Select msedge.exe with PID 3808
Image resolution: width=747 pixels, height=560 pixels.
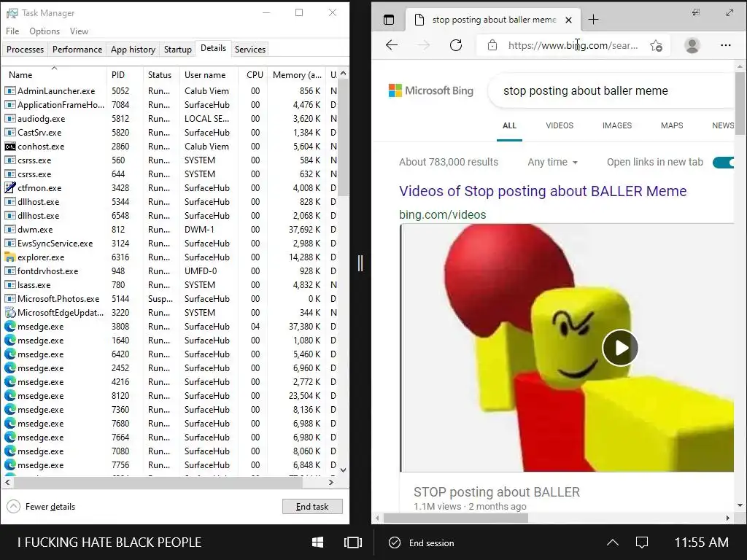(171, 326)
